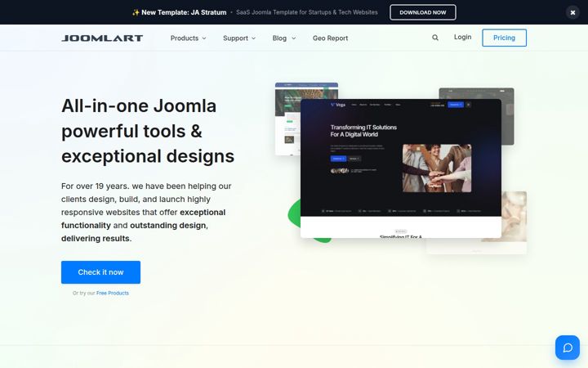Open the New Template: JA Stratum announcement
The image size is (588, 368).
click(x=179, y=12)
